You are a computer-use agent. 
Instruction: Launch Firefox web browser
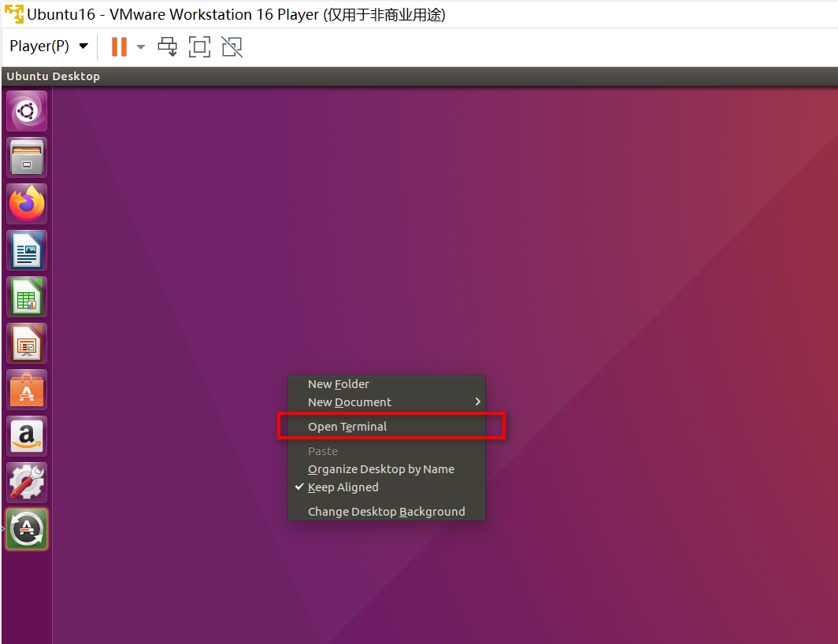point(27,204)
